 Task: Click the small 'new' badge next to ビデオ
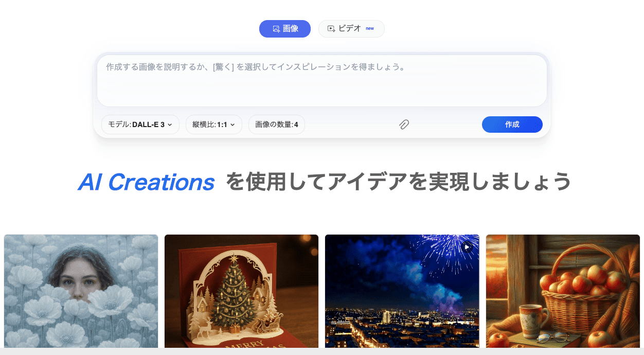370,28
